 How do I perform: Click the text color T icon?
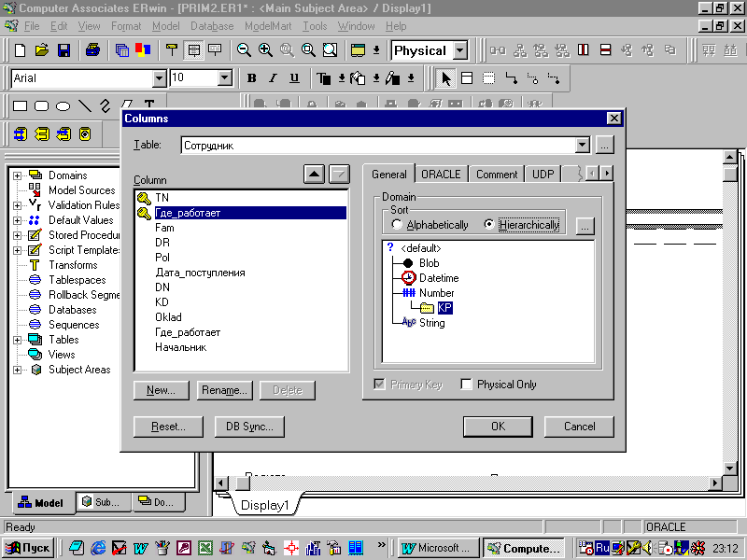324,78
